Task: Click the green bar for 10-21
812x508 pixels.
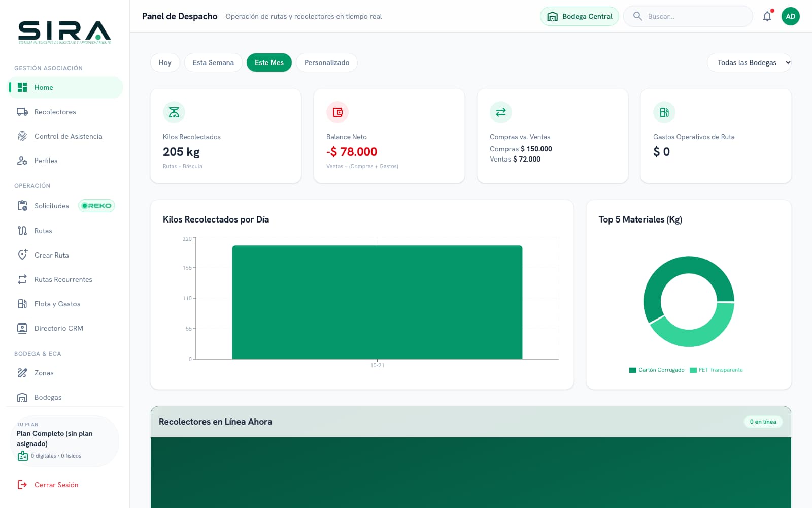Action: (377, 302)
